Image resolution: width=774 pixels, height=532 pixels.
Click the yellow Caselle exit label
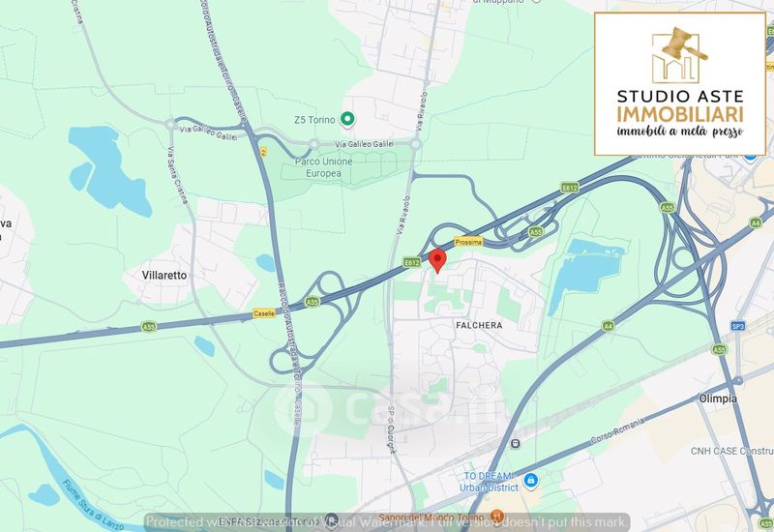coord(264,313)
